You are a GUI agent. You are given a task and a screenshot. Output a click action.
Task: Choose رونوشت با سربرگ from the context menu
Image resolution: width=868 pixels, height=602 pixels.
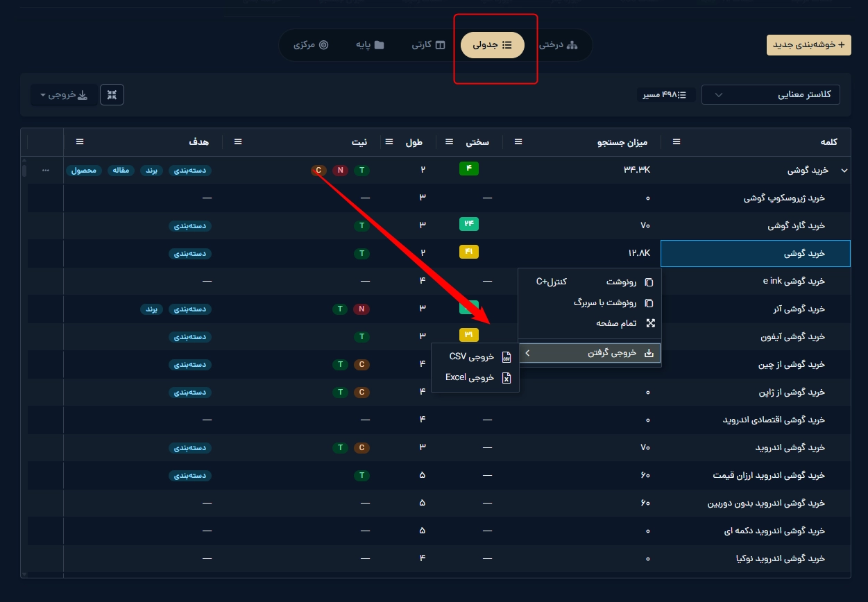[590, 302]
